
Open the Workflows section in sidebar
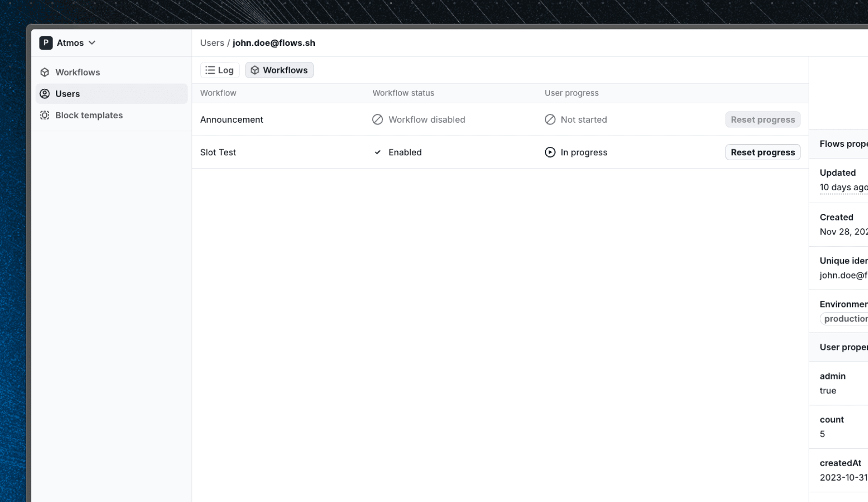(x=77, y=72)
